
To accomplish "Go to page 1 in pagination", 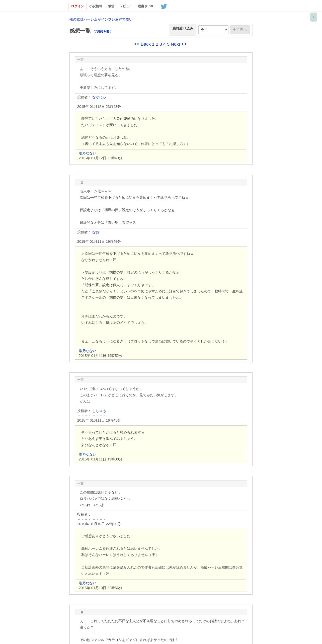I will pos(153,44).
